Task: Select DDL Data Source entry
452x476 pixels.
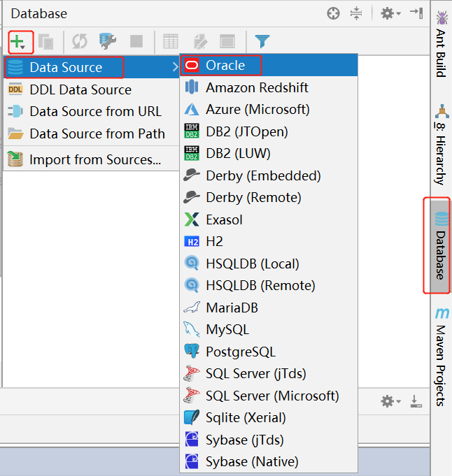Action: point(91,89)
